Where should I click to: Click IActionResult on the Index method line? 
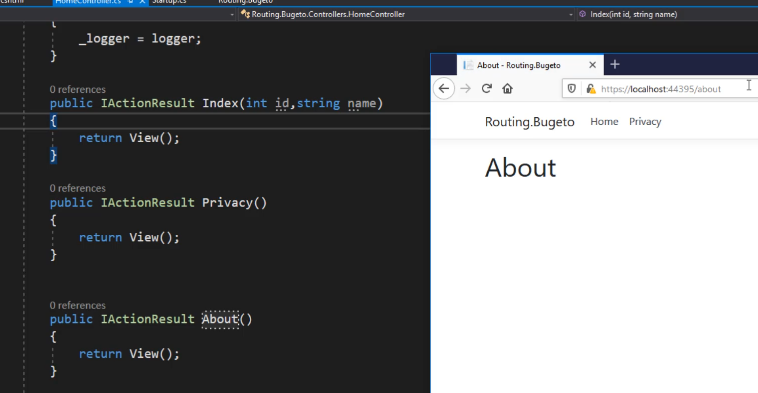coord(147,103)
